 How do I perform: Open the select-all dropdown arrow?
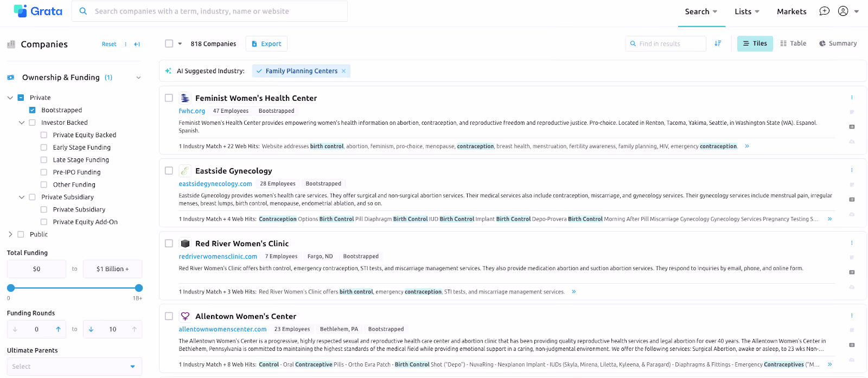point(180,44)
